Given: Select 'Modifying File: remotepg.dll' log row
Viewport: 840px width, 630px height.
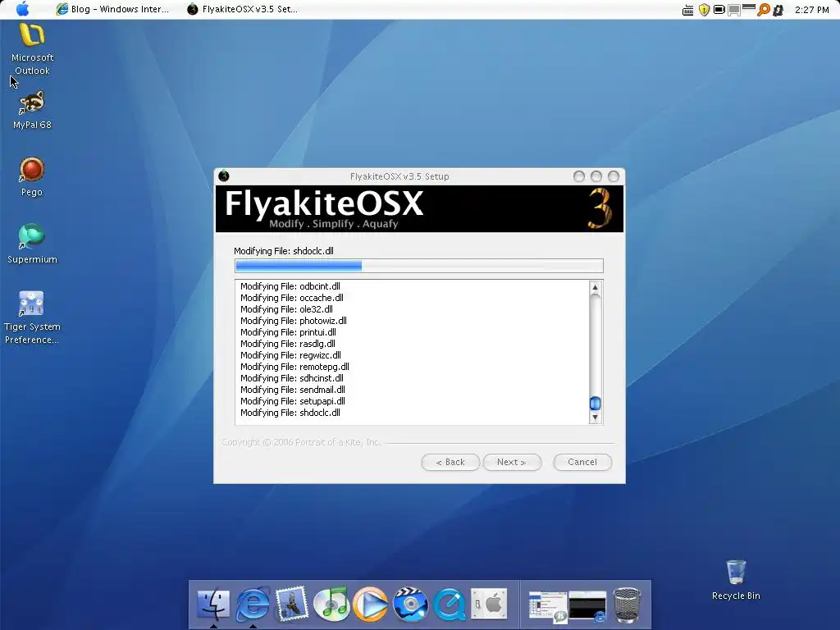Looking at the screenshot, I should pos(294,367).
